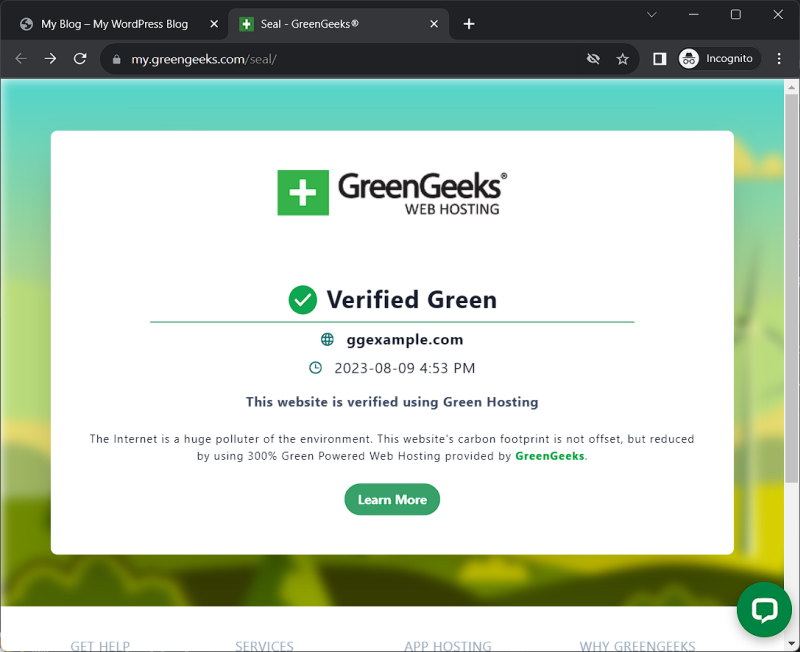Click the APP HOSTING footer heading
800x652 pixels.
point(448,645)
